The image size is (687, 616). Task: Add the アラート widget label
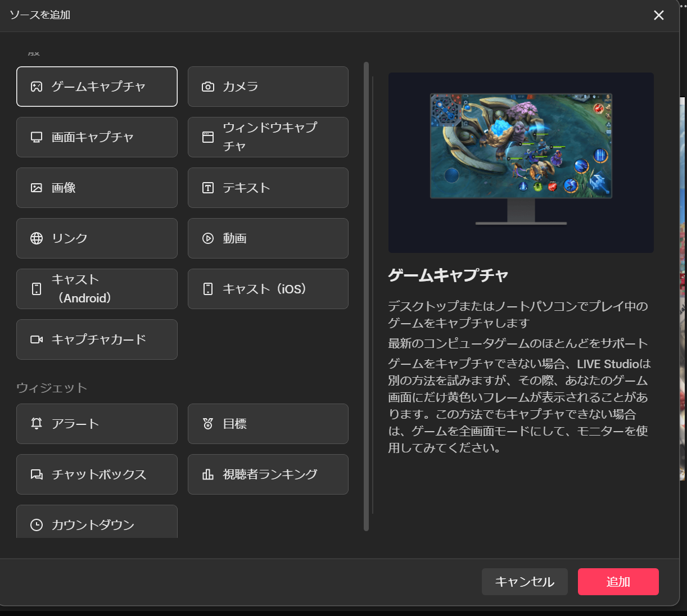click(x=75, y=424)
